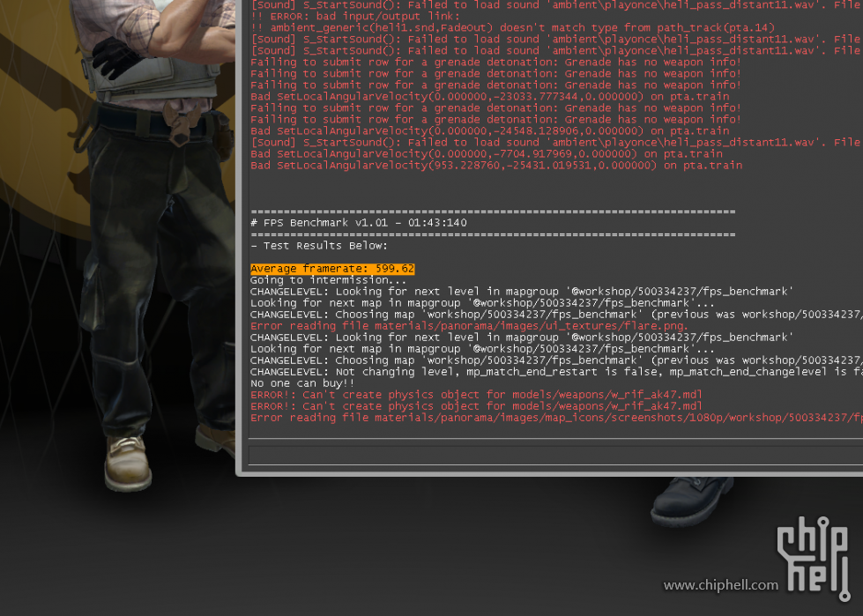This screenshot has width=863, height=616.
Task: Click the '# FPS Benchmark v1.01 - 01:43:140' line
Action: pyautogui.click(x=358, y=223)
